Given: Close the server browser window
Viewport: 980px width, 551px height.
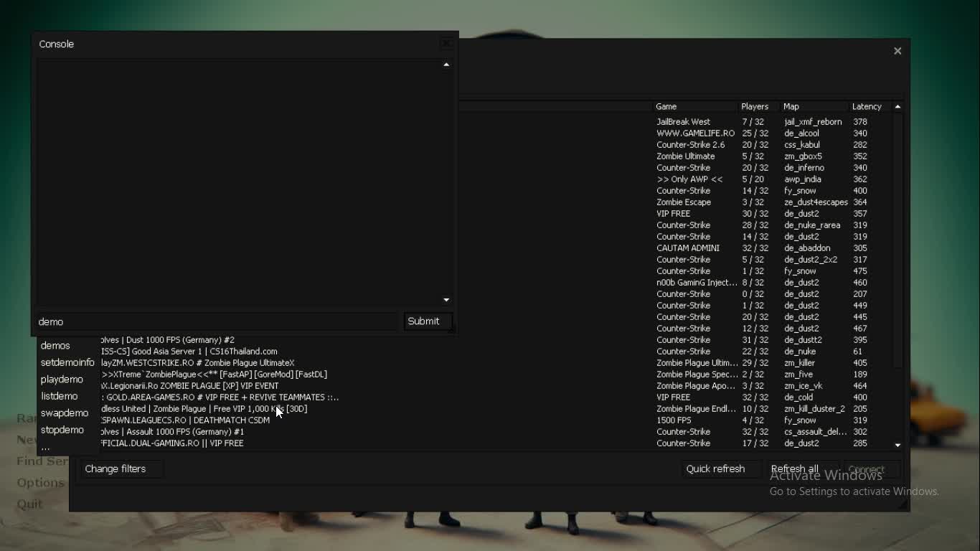Looking at the screenshot, I should coord(897,51).
